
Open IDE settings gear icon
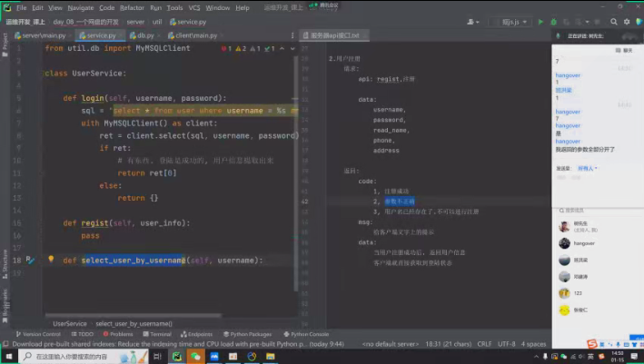click(627, 22)
